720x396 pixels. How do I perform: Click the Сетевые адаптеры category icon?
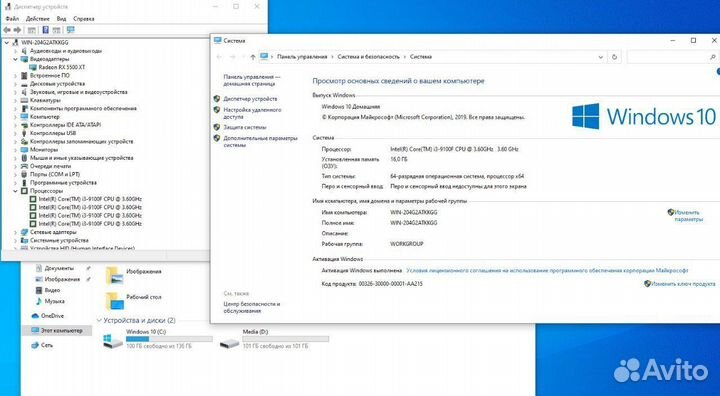click(x=24, y=232)
